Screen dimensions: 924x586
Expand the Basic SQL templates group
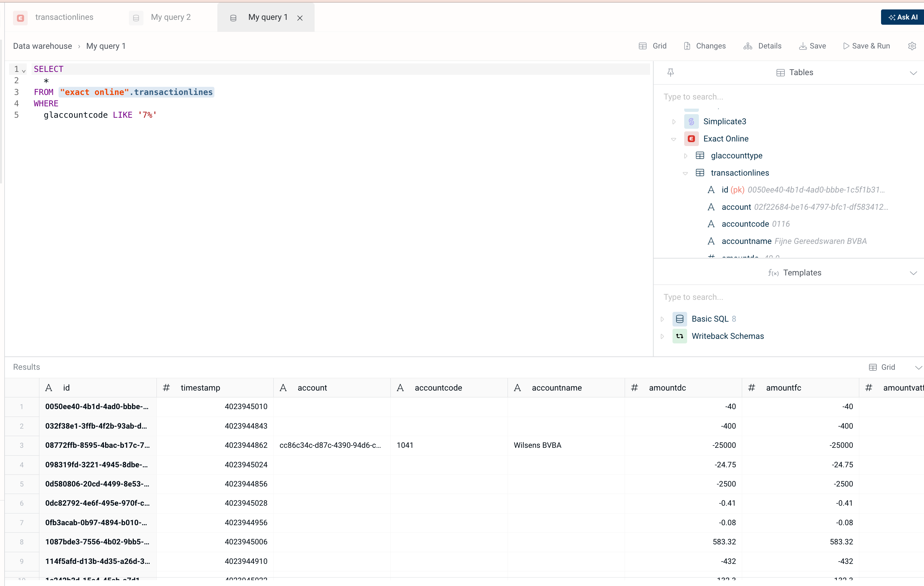click(662, 319)
